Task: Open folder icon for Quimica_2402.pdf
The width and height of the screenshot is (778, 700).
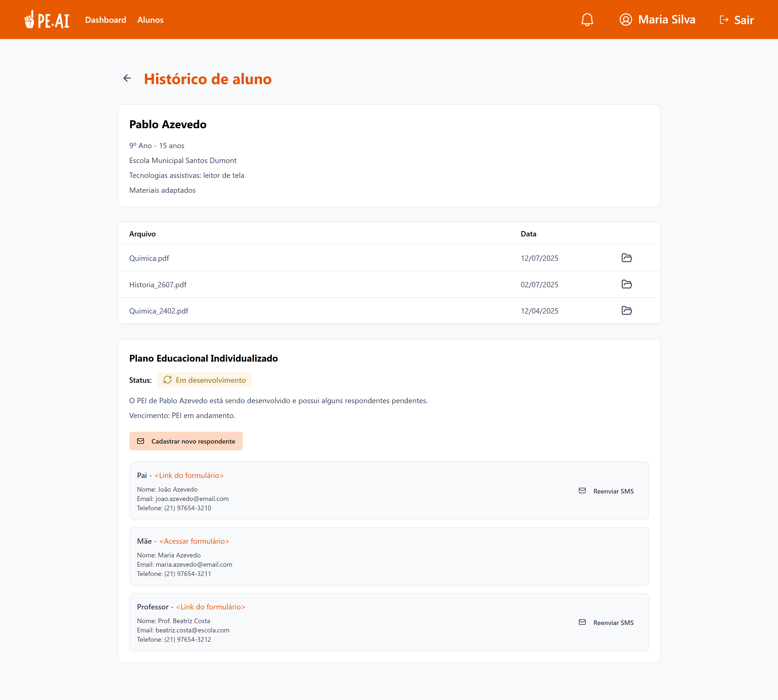Action: pyautogui.click(x=626, y=310)
